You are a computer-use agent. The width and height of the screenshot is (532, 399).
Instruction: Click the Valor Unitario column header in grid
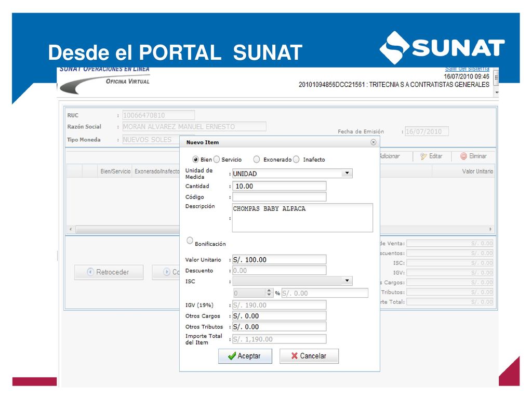click(477, 171)
